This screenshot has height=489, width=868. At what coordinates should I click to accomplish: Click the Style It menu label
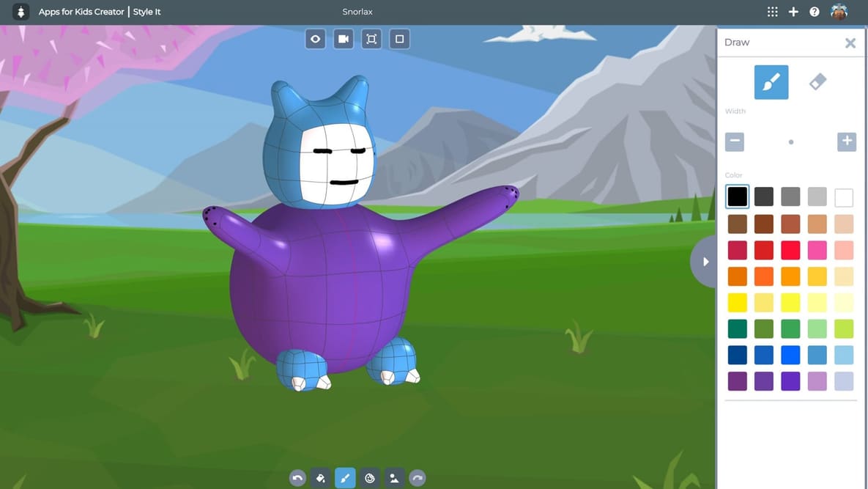click(x=147, y=11)
